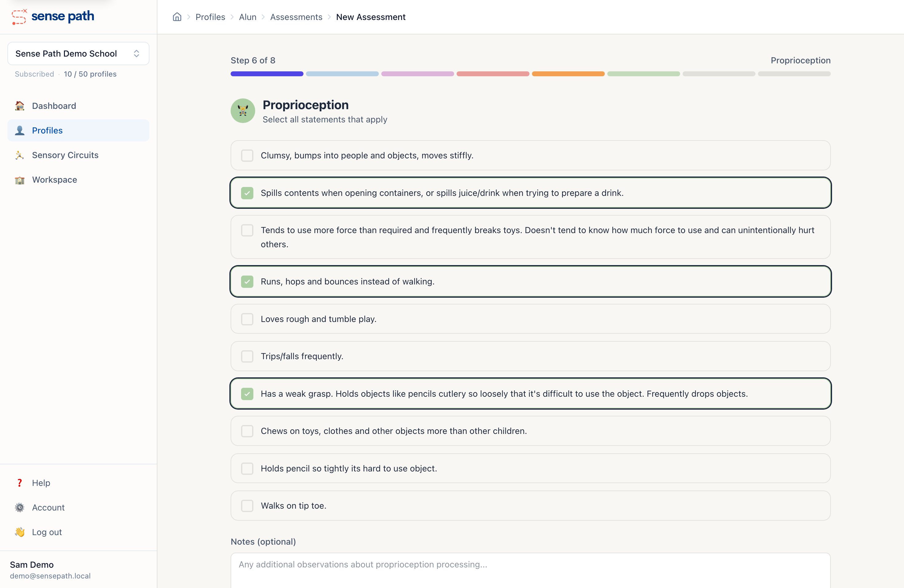904x588 pixels.
Task: Click Assessments breadcrumb link
Action: tap(296, 17)
